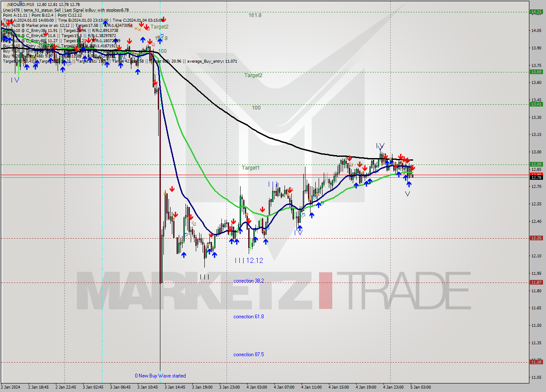Click the 13.15 value on price axis
This screenshot has width=546, height=392.
pos(536,135)
